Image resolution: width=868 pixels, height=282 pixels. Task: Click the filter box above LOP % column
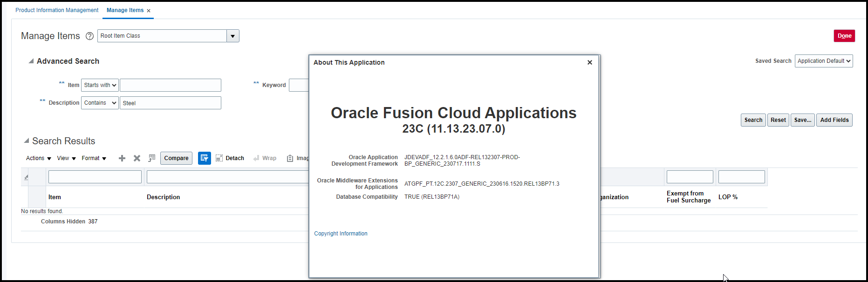tap(742, 177)
